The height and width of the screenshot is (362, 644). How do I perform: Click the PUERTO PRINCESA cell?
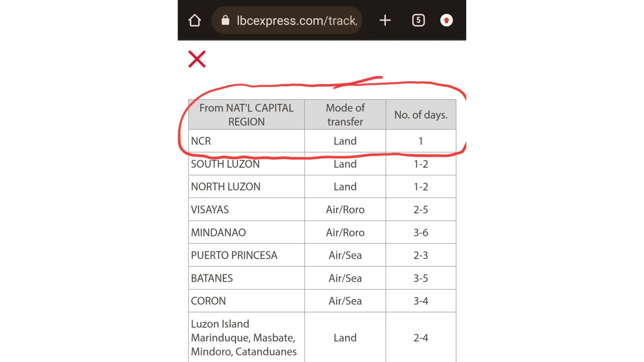(x=246, y=255)
